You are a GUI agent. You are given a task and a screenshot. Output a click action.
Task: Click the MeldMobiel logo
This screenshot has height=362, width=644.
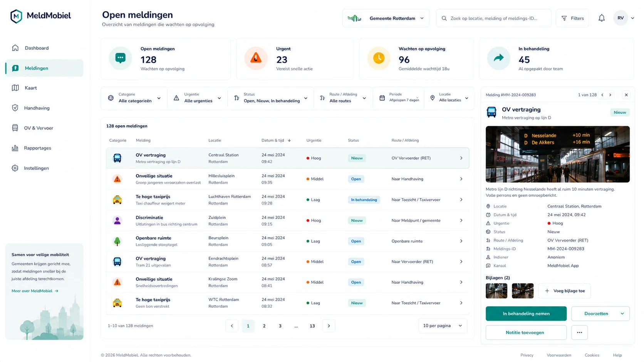tap(40, 16)
